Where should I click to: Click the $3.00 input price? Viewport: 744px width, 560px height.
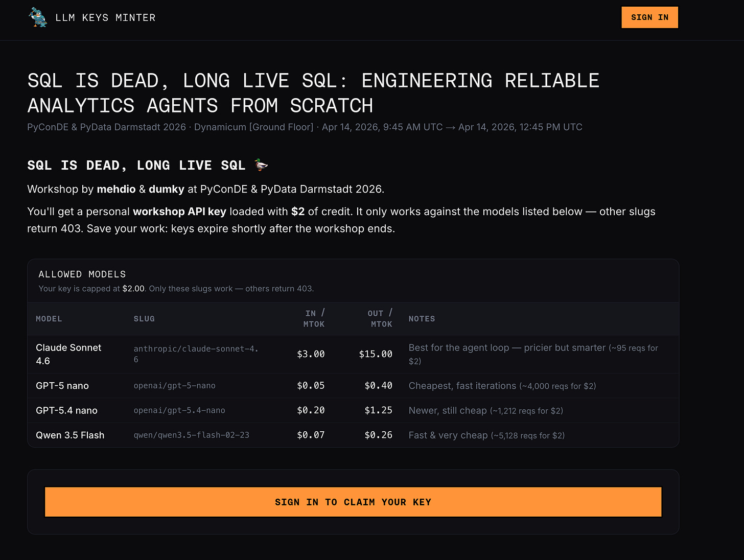(x=311, y=354)
